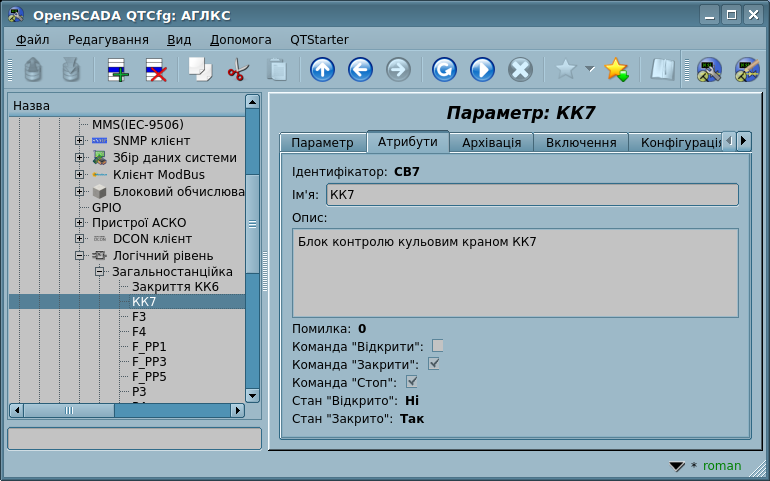770x481 pixels.
Task: Click the Add item toolbar icon
Action: pos(118,70)
